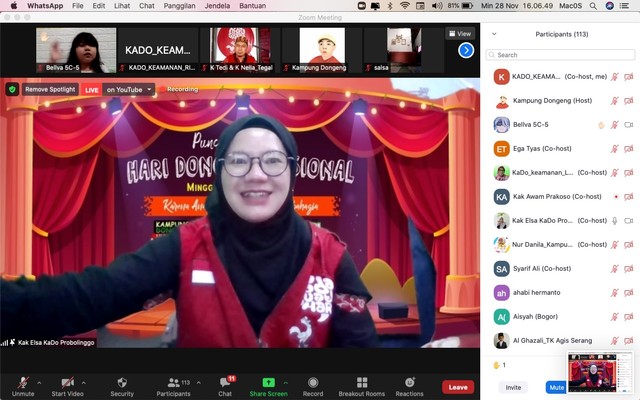Click recording indicator for Kak Awam Prakoso
This screenshot has width=640, height=400.
pos(616,197)
